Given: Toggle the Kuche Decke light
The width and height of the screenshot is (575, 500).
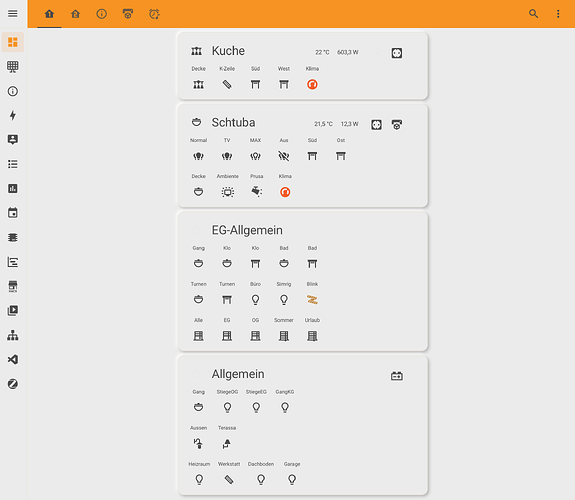Looking at the screenshot, I should (x=198, y=84).
